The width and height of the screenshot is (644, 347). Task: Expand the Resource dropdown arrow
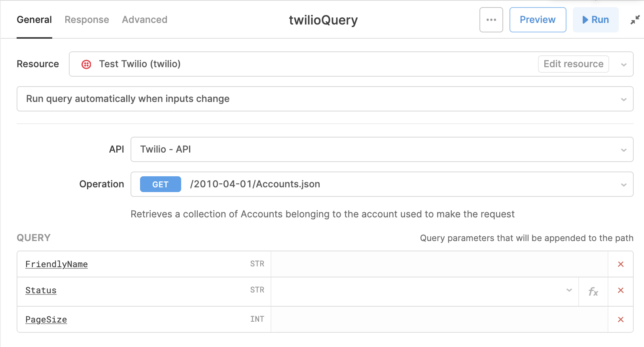[x=624, y=64]
